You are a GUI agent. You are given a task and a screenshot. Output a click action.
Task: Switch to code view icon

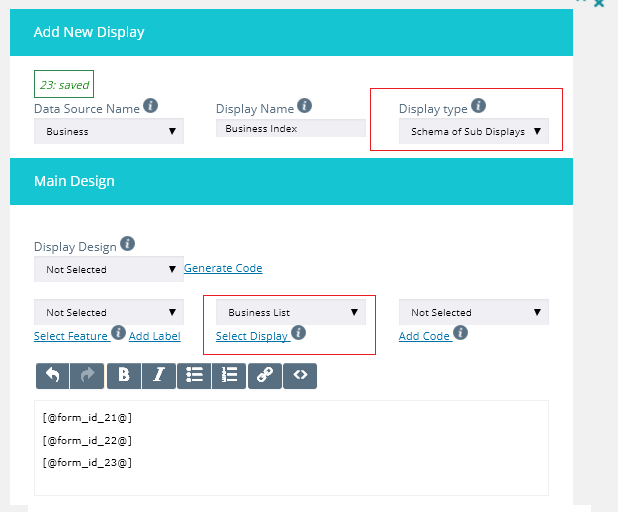point(300,376)
